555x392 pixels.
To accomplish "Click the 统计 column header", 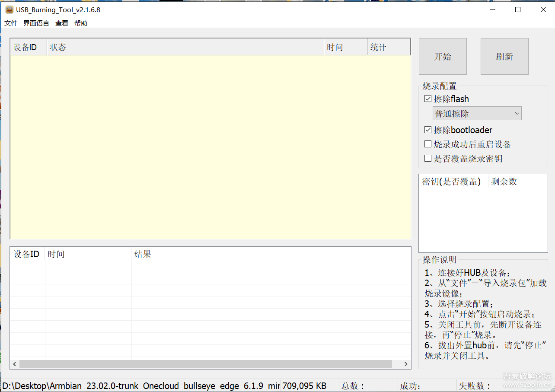I will (x=389, y=47).
